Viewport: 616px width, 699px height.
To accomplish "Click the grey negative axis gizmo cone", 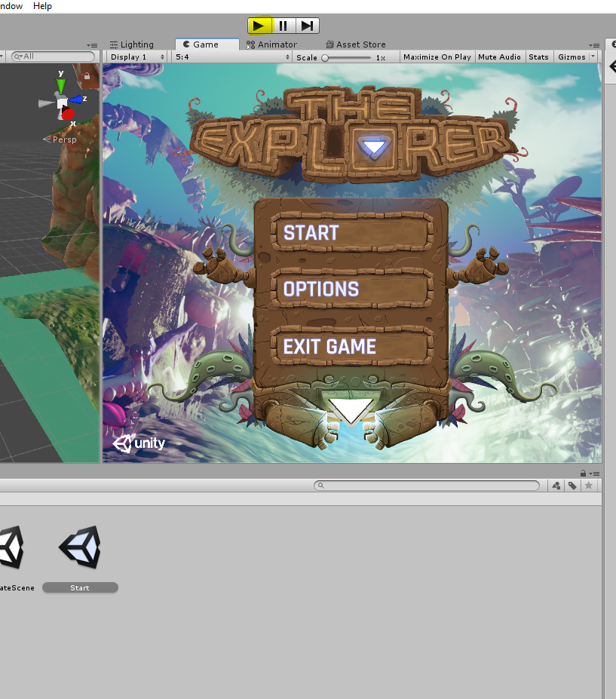I will pyautogui.click(x=46, y=103).
